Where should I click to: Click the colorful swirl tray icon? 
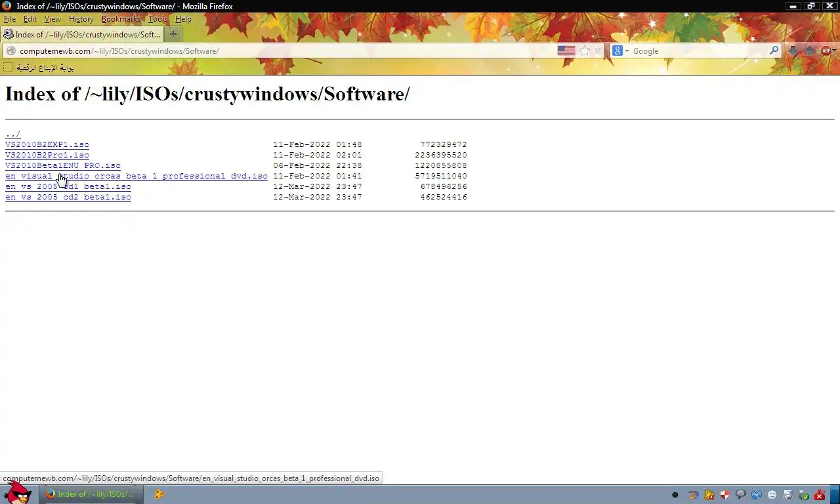tap(693, 495)
